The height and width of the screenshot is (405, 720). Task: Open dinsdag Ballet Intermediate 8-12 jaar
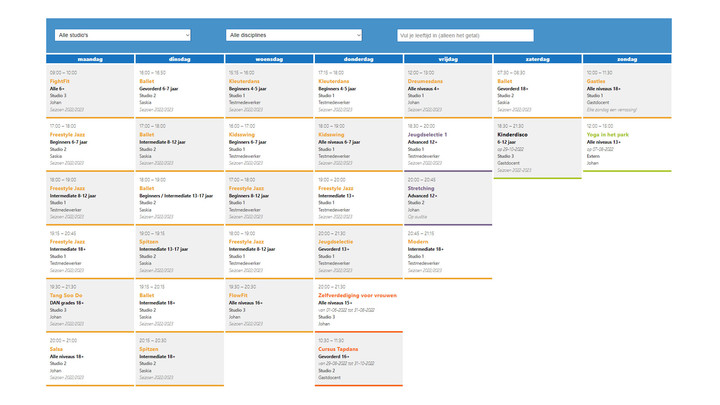point(180,145)
